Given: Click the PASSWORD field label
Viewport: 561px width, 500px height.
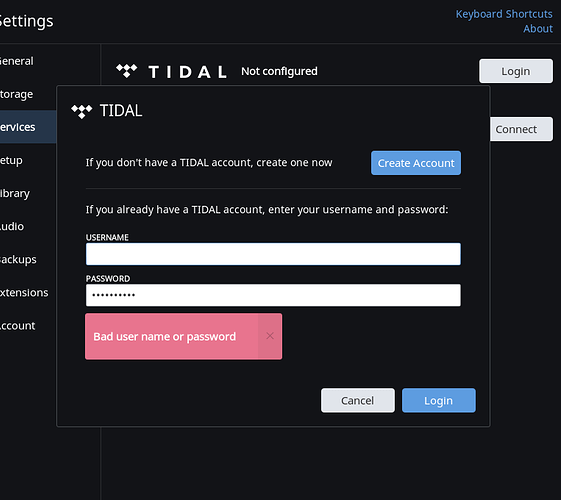Looking at the screenshot, I should pyautogui.click(x=108, y=279).
